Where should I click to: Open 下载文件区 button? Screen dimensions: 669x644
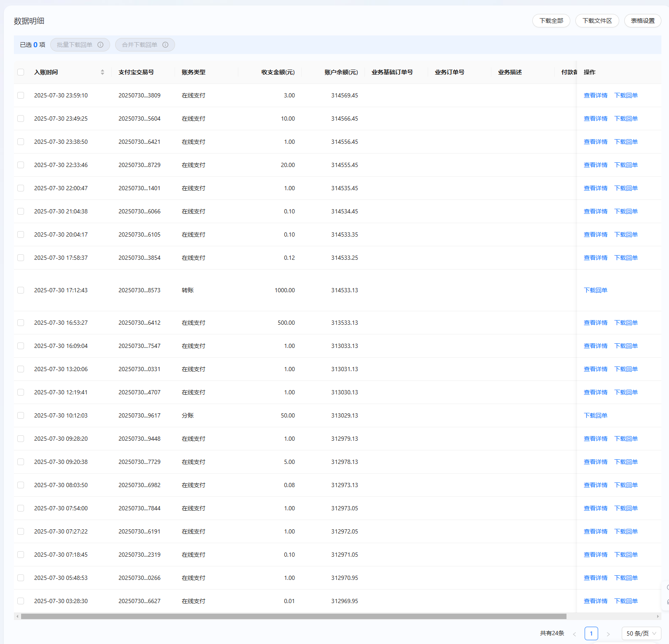(597, 21)
